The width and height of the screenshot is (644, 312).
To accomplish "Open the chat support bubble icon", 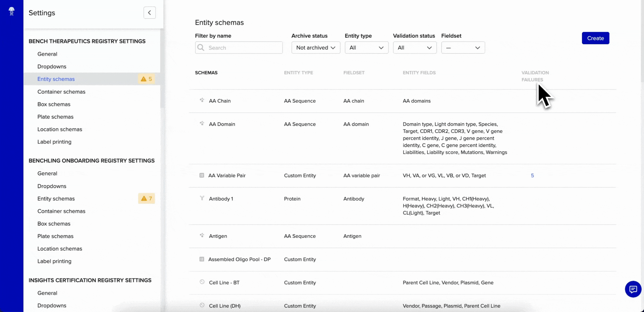I will (x=633, y=289).
